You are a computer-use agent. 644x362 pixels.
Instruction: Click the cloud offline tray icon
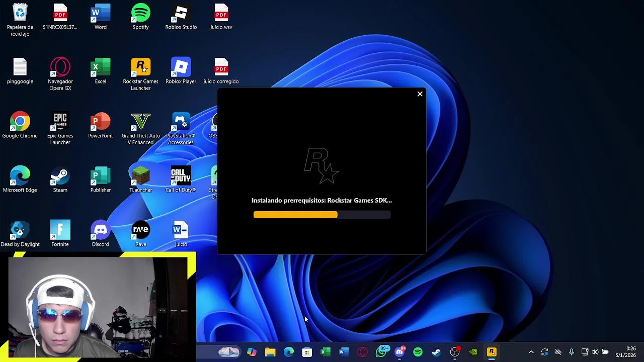tap(558, 352)
